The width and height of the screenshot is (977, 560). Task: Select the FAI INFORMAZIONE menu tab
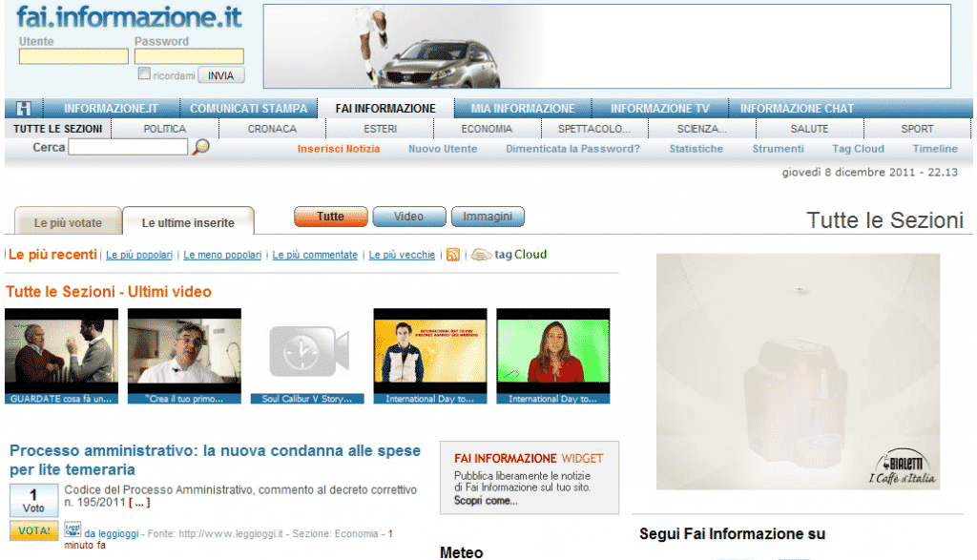385,109
